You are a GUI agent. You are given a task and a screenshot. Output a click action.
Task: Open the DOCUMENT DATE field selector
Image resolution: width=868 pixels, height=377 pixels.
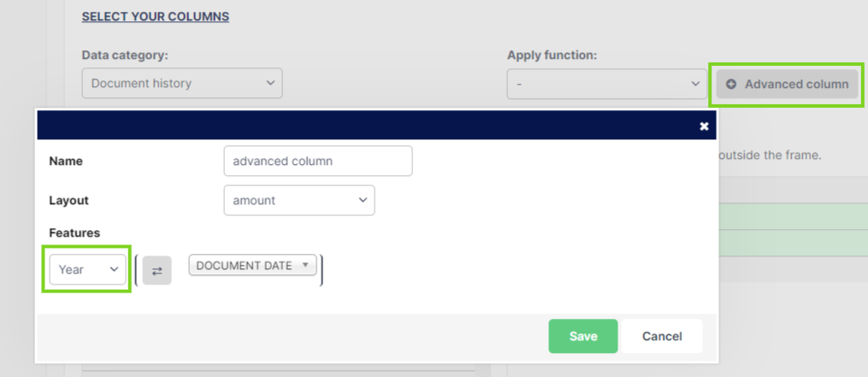pos(252,265)
